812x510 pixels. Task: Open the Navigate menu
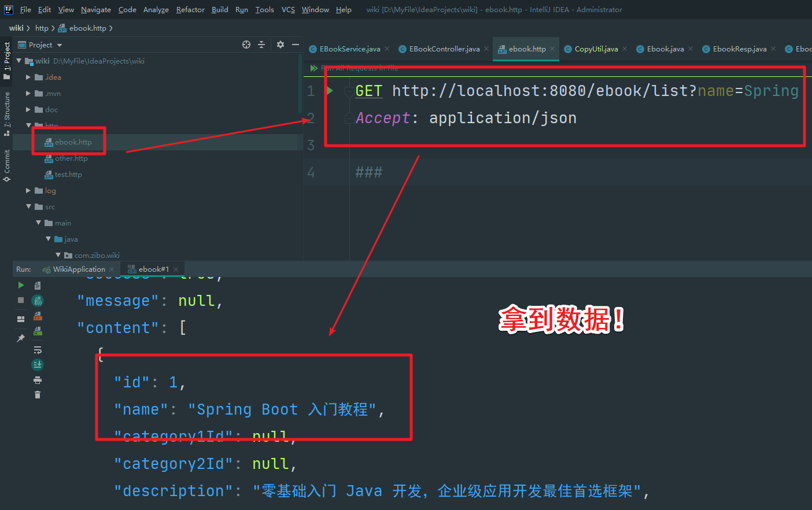96,9
